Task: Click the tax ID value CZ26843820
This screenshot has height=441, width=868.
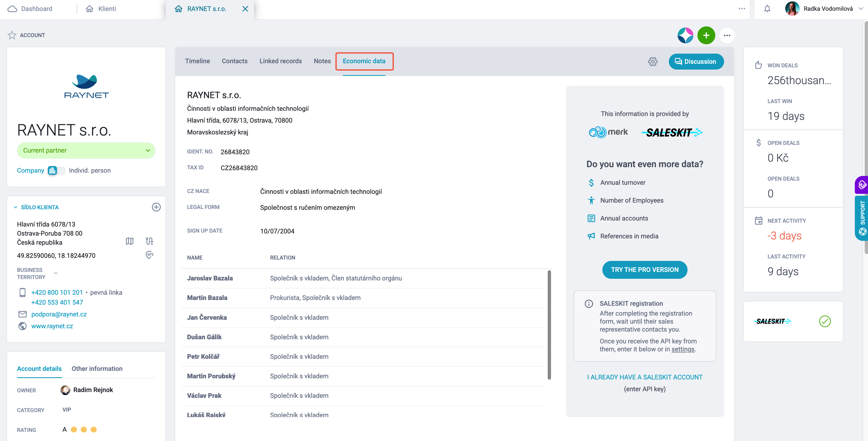Action: 239,168
